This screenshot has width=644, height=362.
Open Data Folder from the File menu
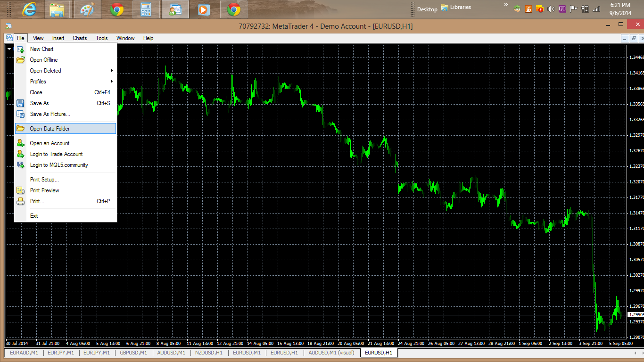pyautogui.click(x=66, y=129)
